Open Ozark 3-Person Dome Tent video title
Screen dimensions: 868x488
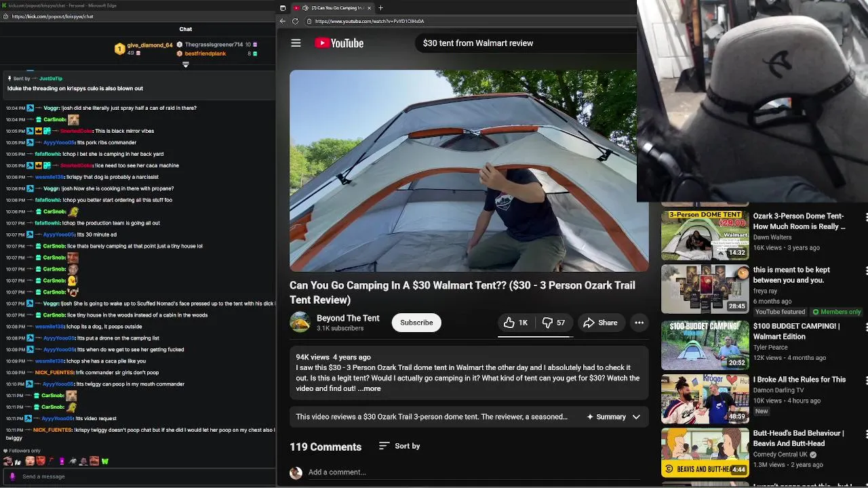point(800,221)
